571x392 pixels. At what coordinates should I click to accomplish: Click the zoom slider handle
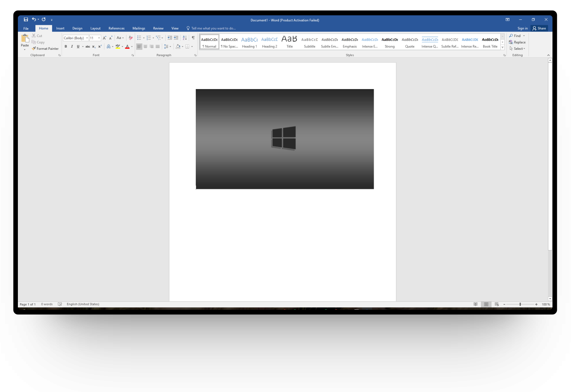pyautogui.click(x=520, y=304)
